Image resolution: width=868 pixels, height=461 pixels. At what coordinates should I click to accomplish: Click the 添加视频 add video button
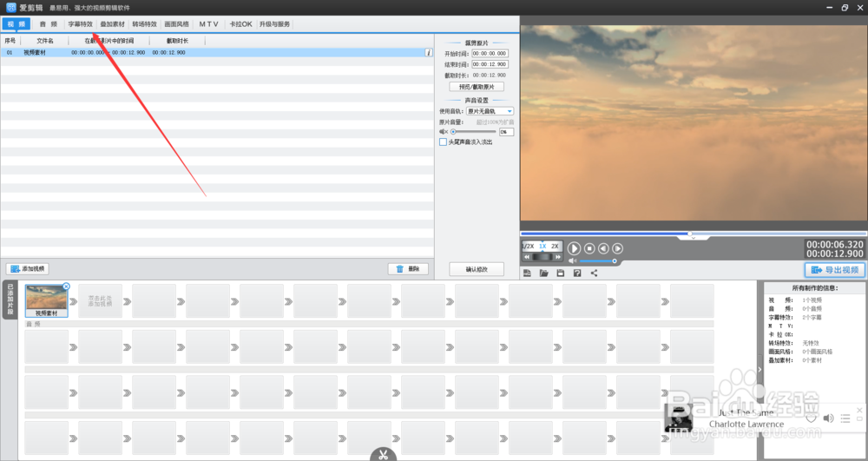click(28, 269)
